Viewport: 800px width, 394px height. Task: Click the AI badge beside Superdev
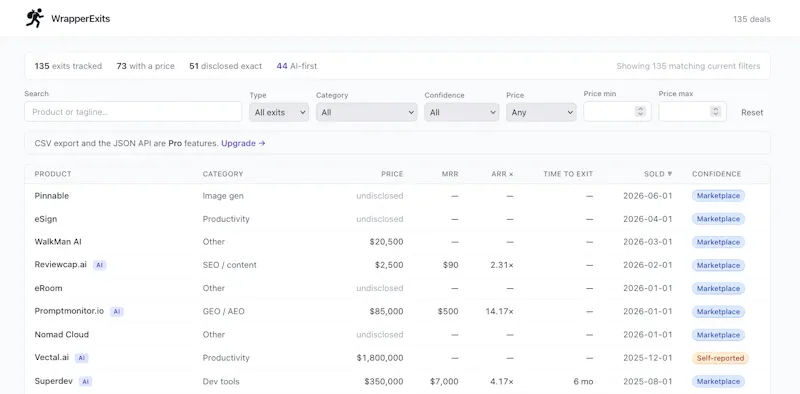pos(86,382)
